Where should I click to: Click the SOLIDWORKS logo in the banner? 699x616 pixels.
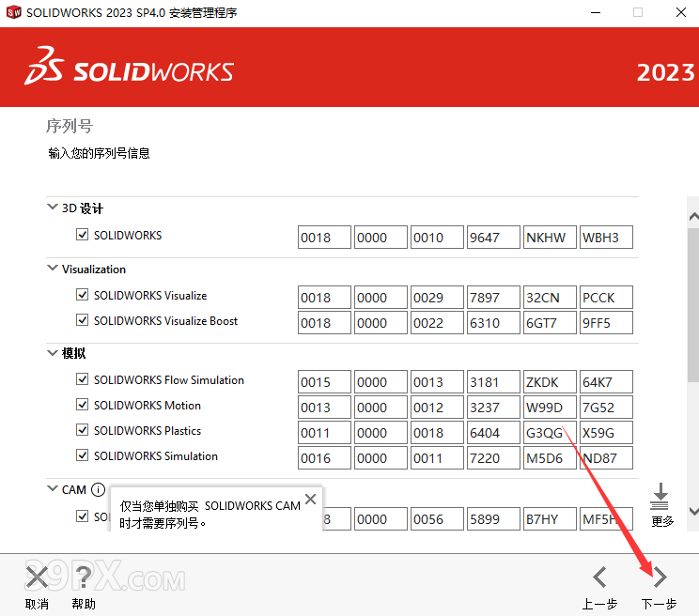click(x=130, y=68)
